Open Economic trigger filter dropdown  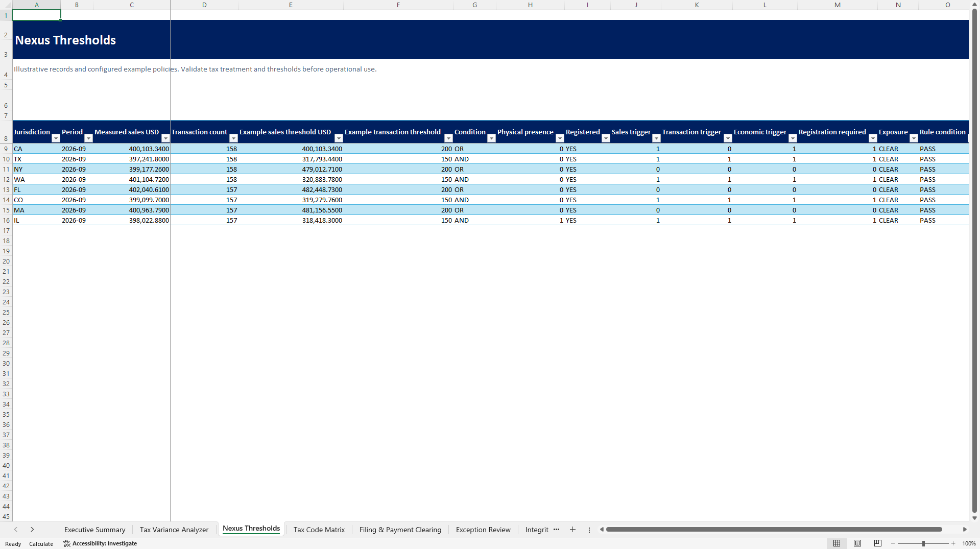tap(793, 138)
